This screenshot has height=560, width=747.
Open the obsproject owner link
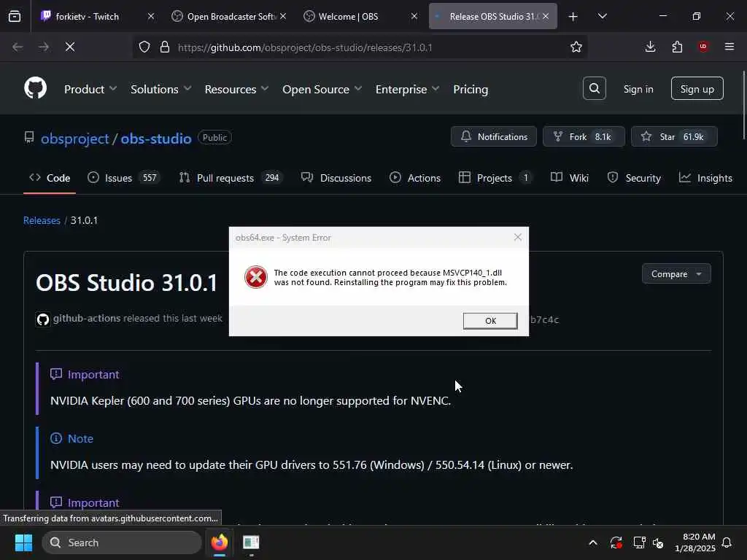pyautogui.click(x=75, y=139)
